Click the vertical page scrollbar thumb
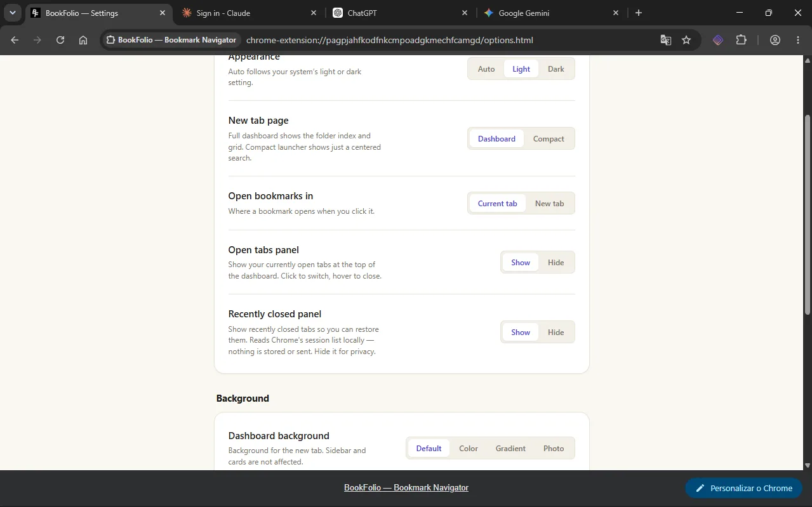812x507 pixels. coord(808,214)
